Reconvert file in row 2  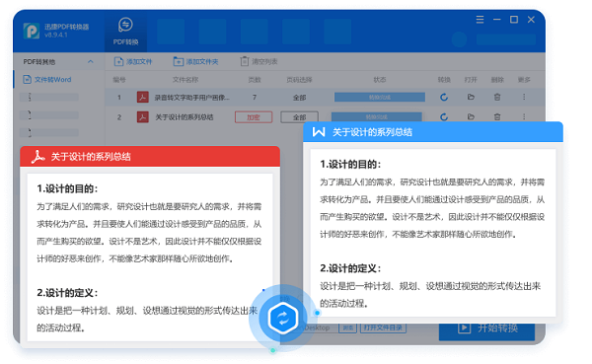coord(444,116)
